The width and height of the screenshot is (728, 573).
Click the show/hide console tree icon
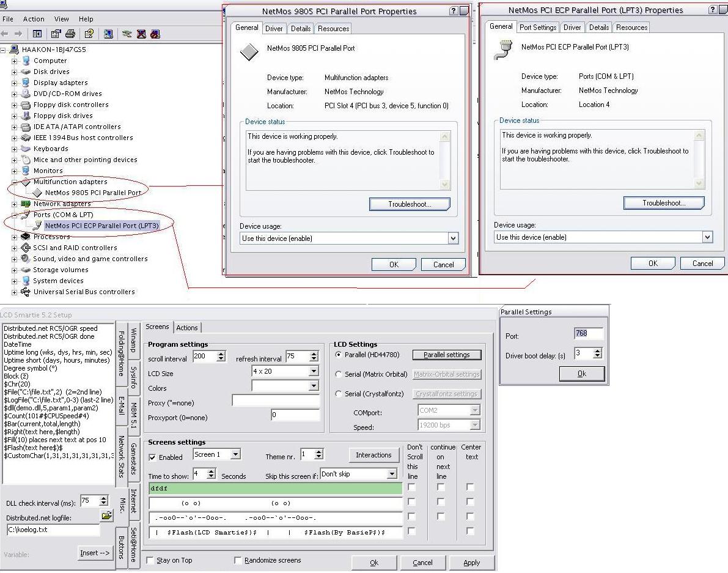click(37, 34)
